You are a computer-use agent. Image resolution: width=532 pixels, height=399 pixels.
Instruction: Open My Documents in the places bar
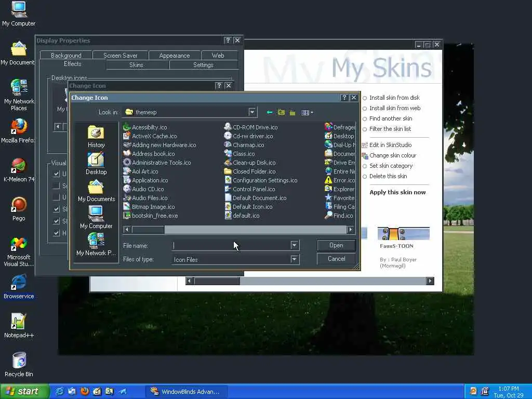[x=96, y=191]
